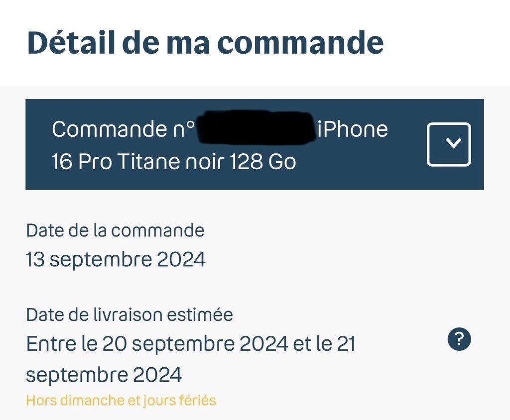510x420 pixels.
Task: Click the "Date de la commande" label
Action: pos(115,230)
